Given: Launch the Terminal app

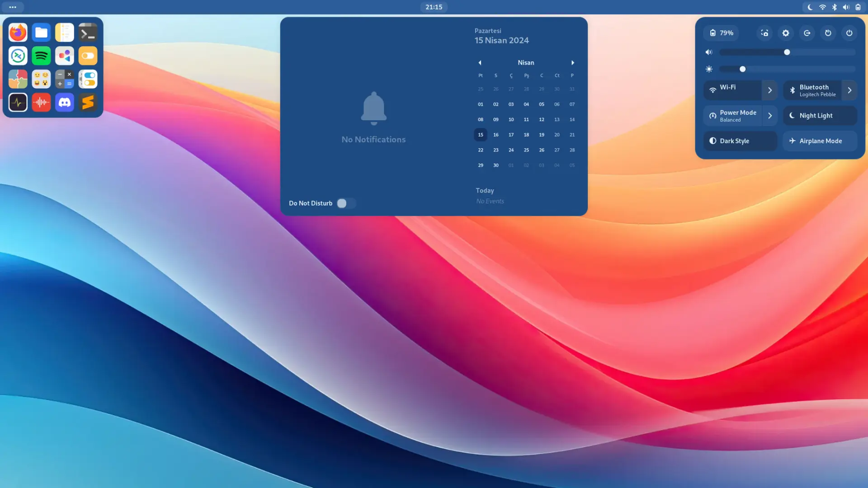Looking at the screenshot, I should pyautogui.click(x=88, y=33).
